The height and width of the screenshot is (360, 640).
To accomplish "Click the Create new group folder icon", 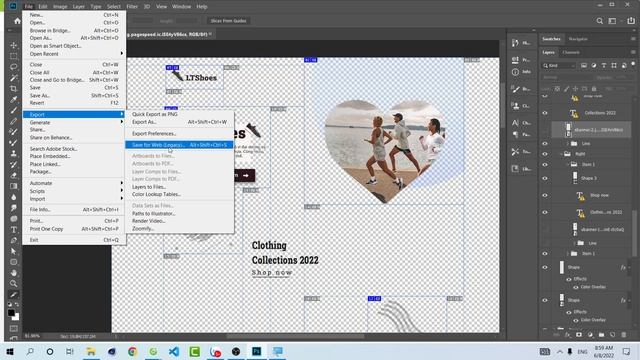I will point(601,335).
